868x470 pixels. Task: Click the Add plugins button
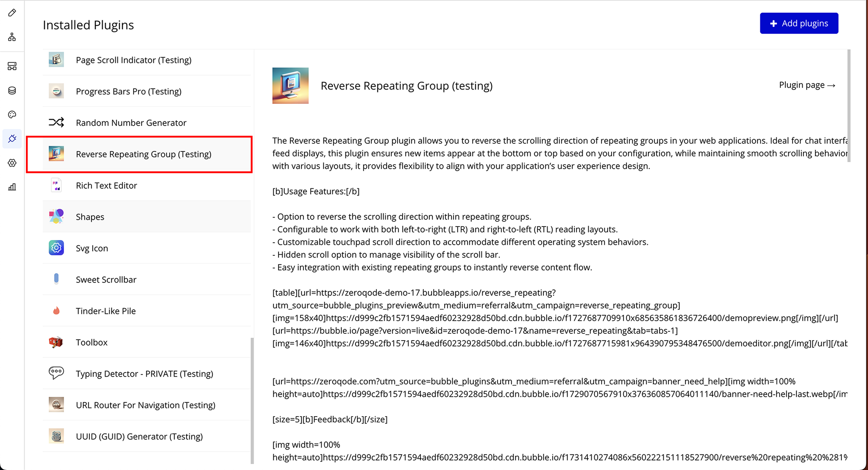point(798,23)
